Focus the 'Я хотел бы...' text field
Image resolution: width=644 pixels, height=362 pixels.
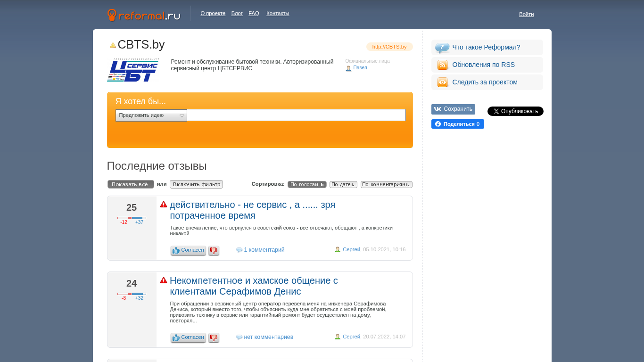[296, 115]
